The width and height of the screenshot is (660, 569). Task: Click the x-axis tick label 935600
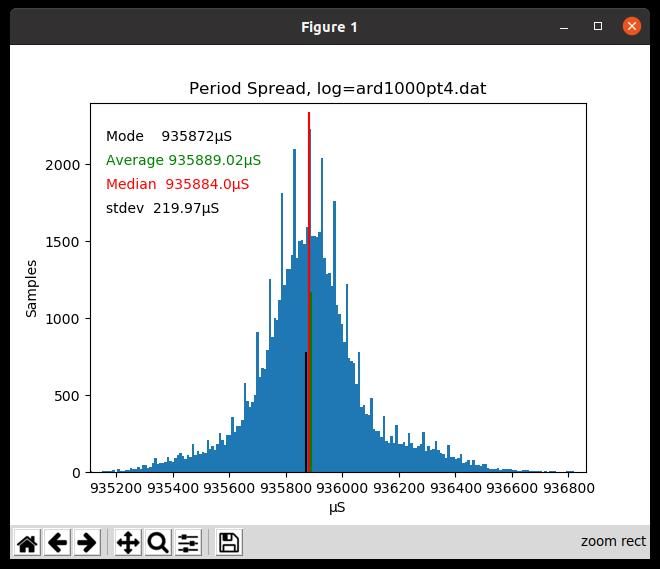pos(229,488)
